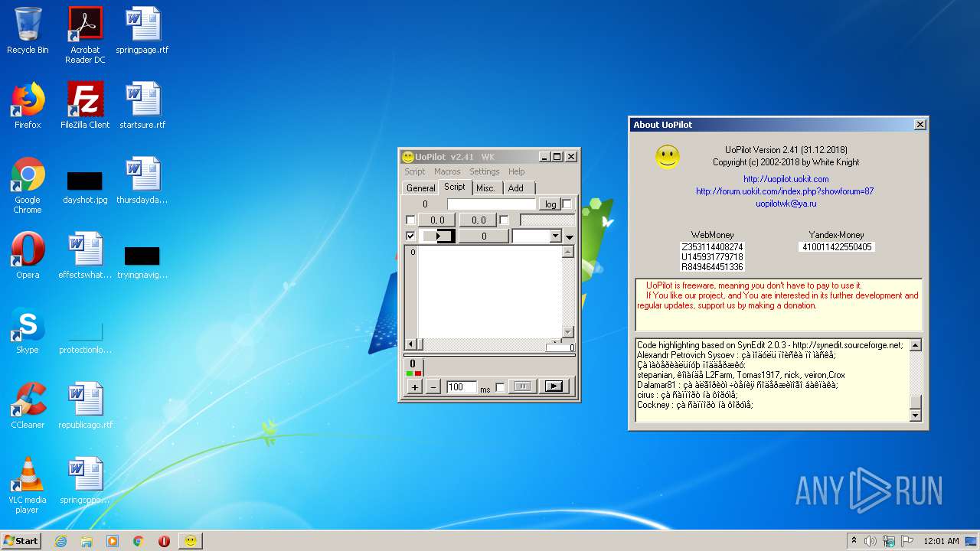Click the UoPilot smiley title icon
This screenshot has height=551, width=980.
[x=408, y=157]
